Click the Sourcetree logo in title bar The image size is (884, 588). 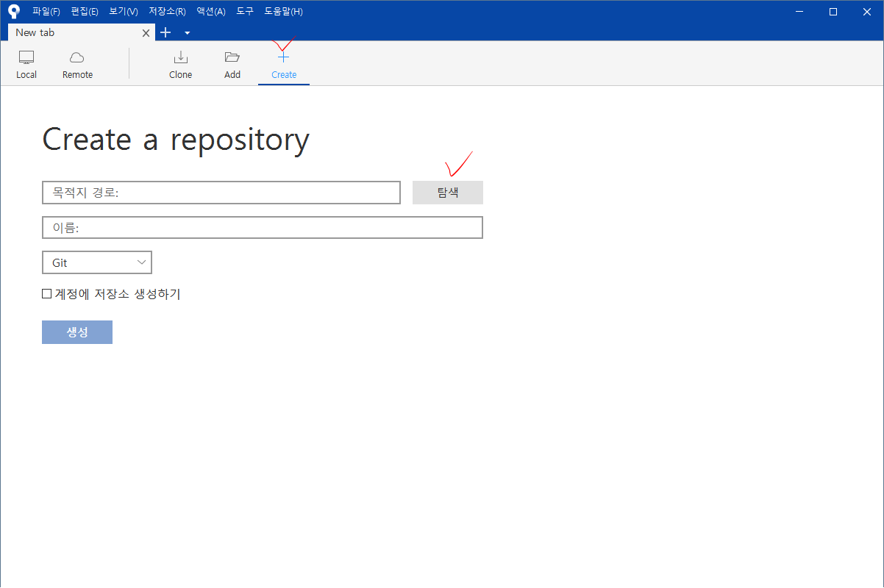(14, 11)
